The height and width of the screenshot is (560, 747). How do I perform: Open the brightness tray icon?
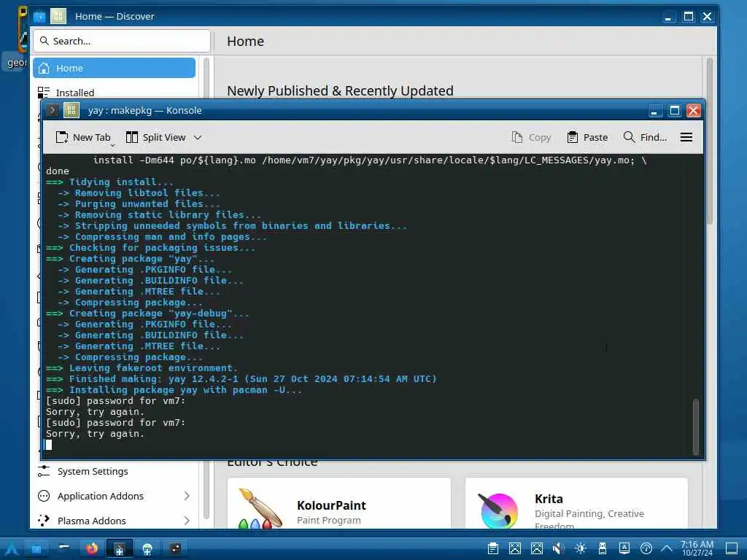click(580, 548)
